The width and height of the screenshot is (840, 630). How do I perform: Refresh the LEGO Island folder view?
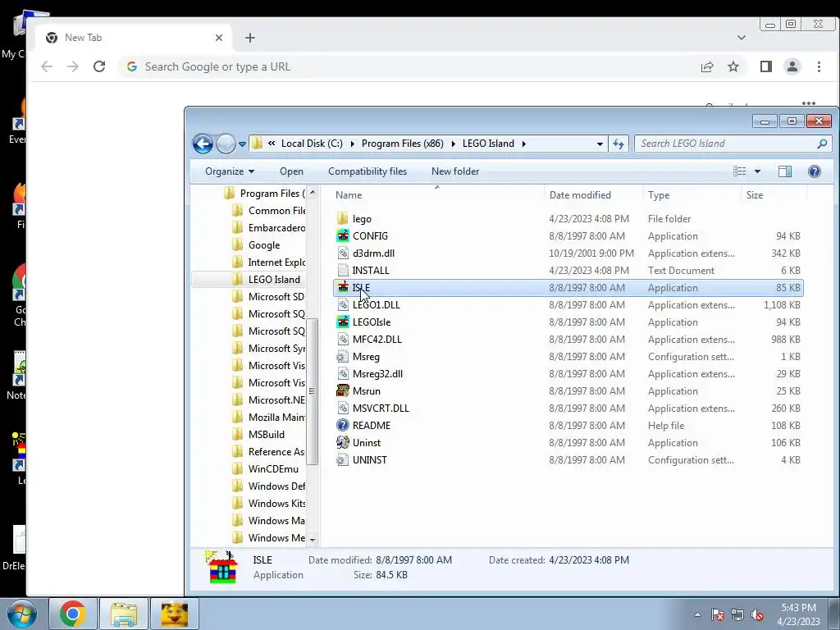click(619, 144)
